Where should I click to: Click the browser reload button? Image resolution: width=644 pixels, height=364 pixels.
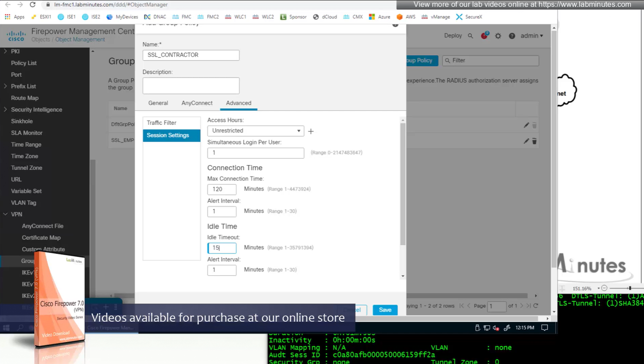(x=33, y=5)
